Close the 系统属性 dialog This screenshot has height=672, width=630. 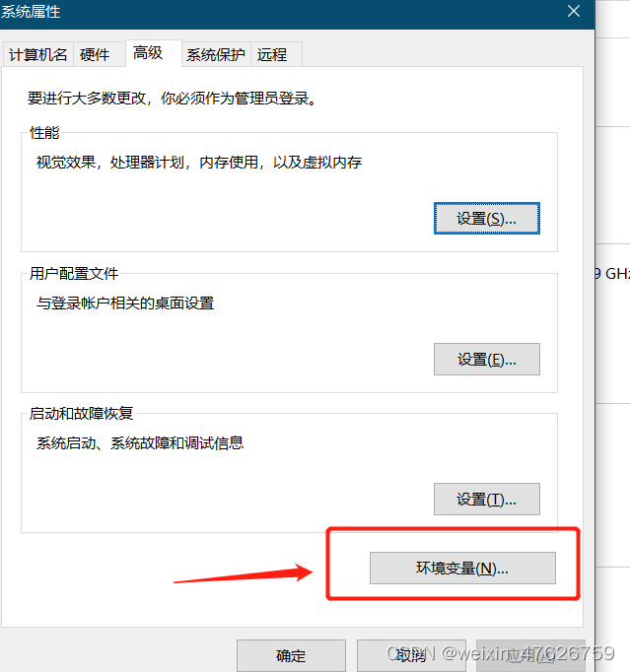[x=574, y=11]
